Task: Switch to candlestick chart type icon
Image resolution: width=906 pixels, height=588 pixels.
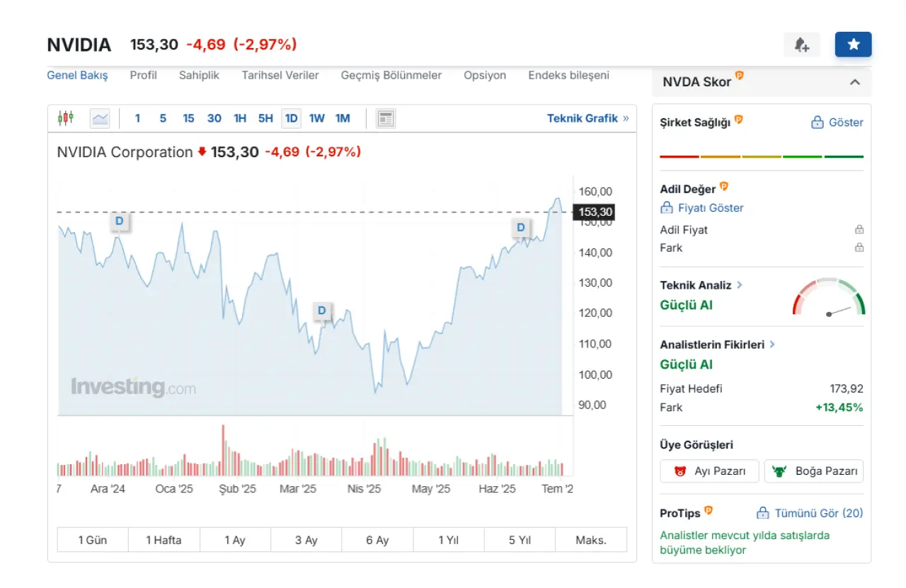Action: point(66,118)
